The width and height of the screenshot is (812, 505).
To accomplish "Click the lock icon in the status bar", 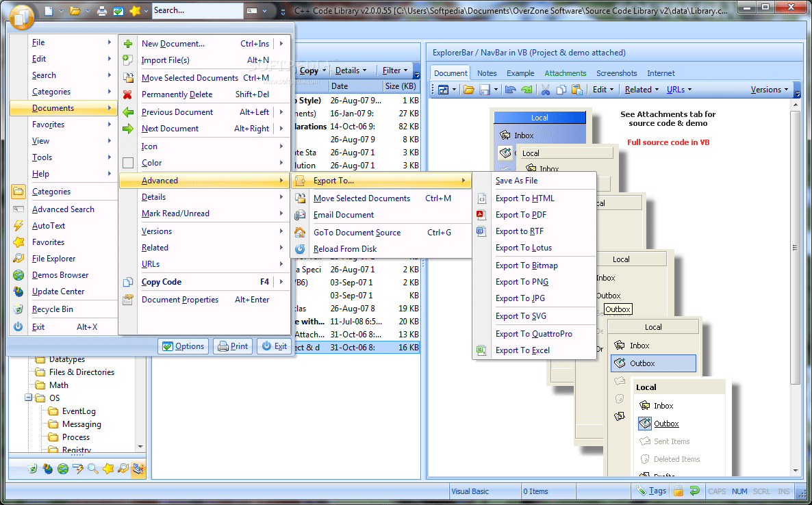I will [678, 491].
